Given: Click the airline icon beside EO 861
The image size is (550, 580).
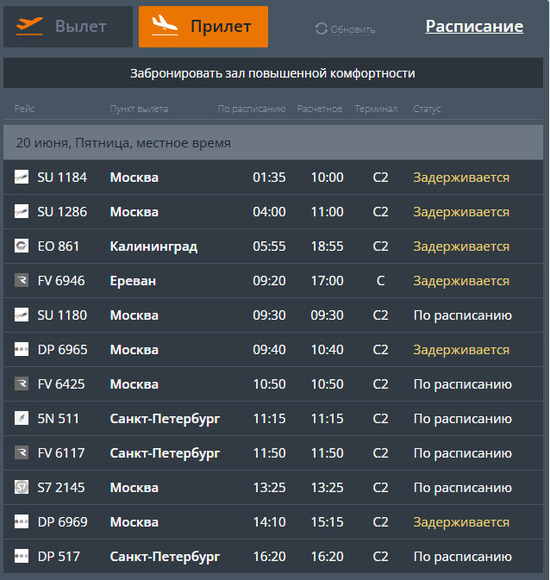Looking at the screenshot, I should point(21,246).
